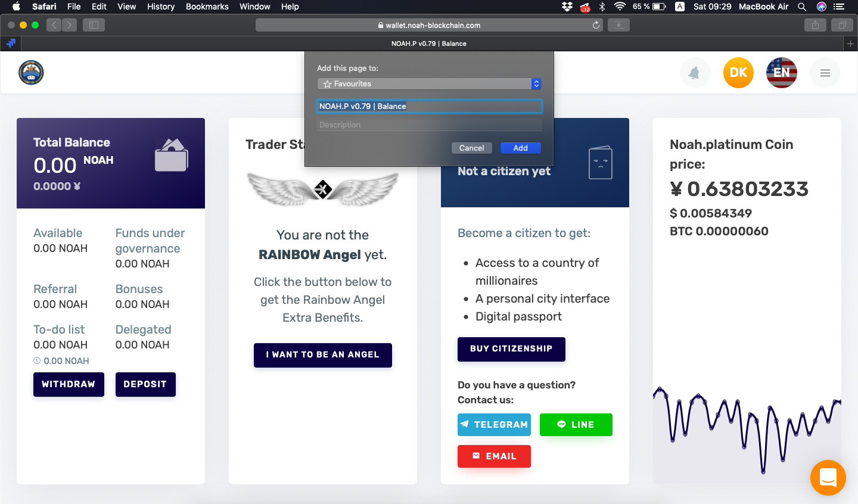The width and height of the screenshot is (858, 504).
Task: Open a new tab with plus
Action: click(850, 43)
